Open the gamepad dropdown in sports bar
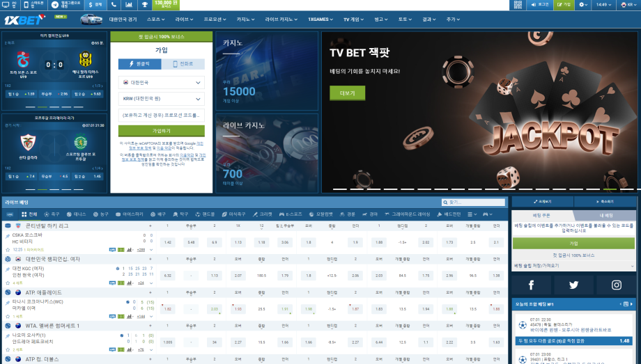This screenshot has width=641, height=364. [x=488, y=214]
